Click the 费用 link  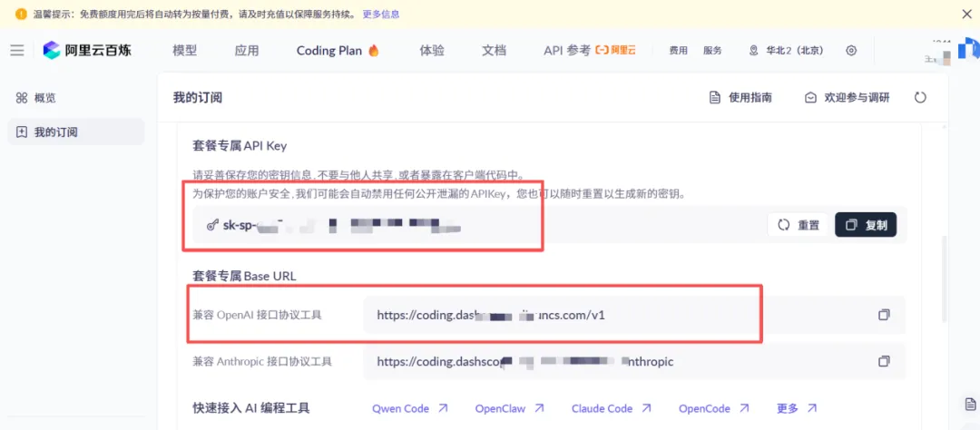tap(678, 51)
